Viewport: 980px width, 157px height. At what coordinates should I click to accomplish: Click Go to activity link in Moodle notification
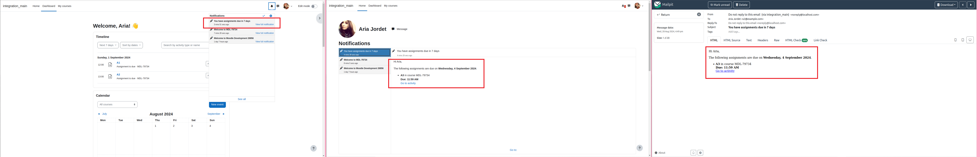tap(408, 83)
